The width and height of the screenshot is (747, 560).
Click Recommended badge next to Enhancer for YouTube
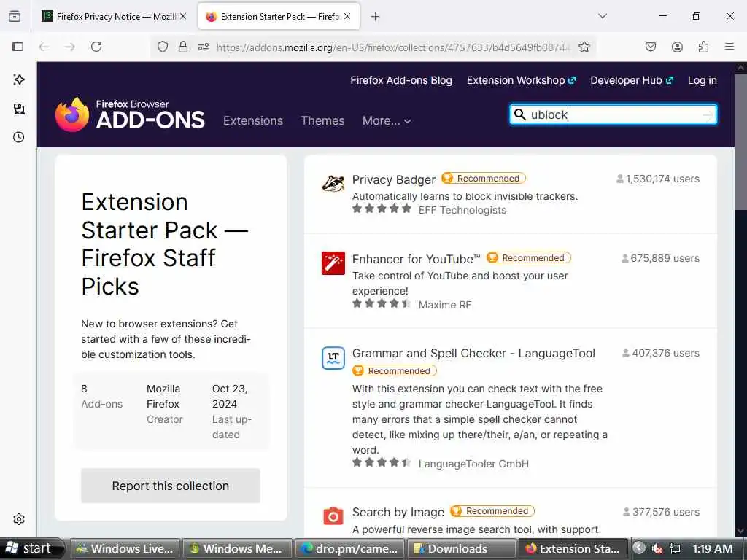click(x=528, y=258)
